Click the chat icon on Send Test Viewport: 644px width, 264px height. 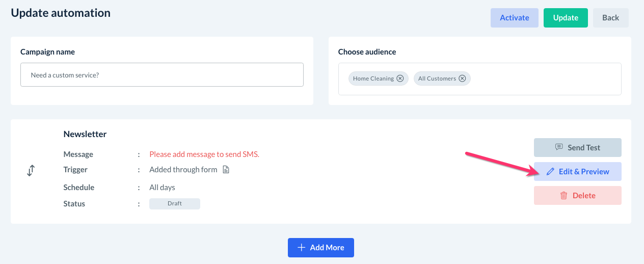point(559,148)
